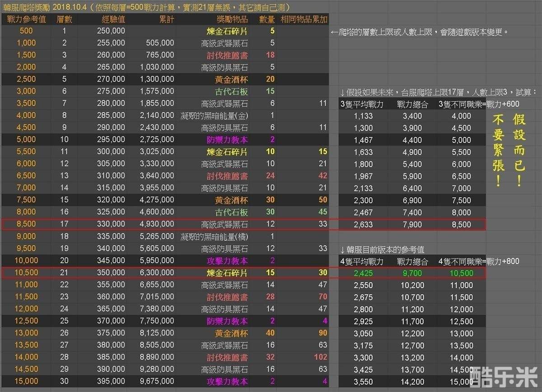Click the yellow "不要緊張!" vertical text

(x=499, y=151)
